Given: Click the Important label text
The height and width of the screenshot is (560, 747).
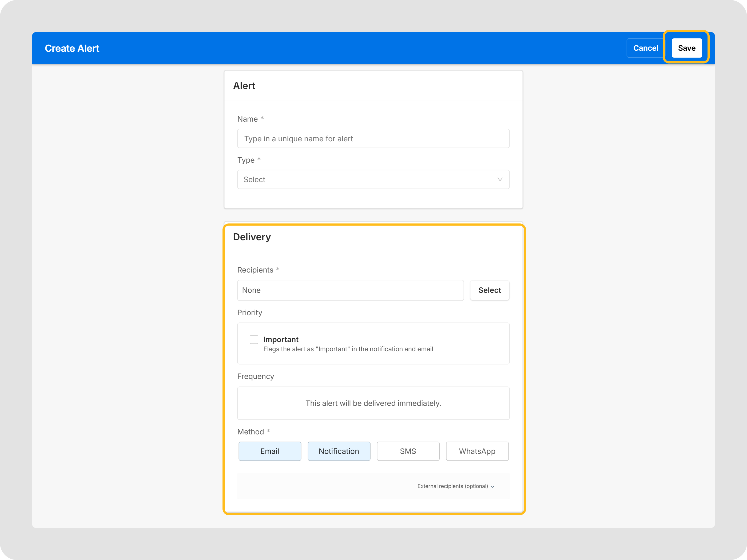Looking at the screenshot, I should 281,339.
